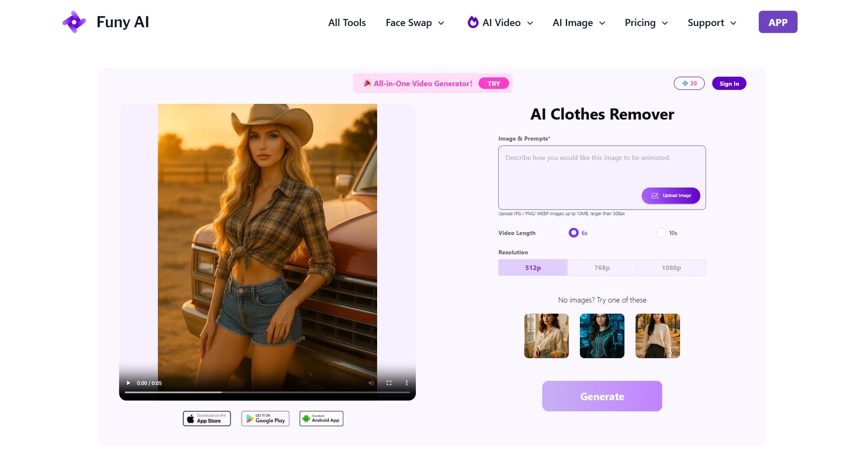
Task: Open the App Store download badge
Action: tap(207, 418)
